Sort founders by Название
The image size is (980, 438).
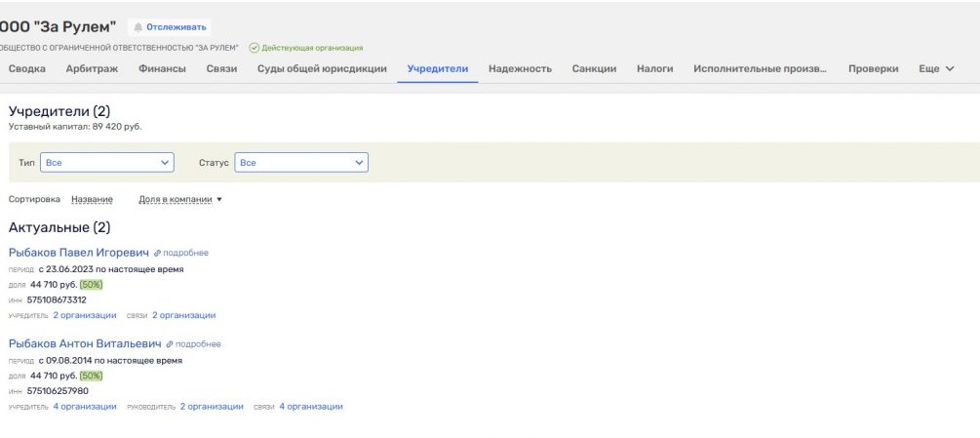click(92, 200)
